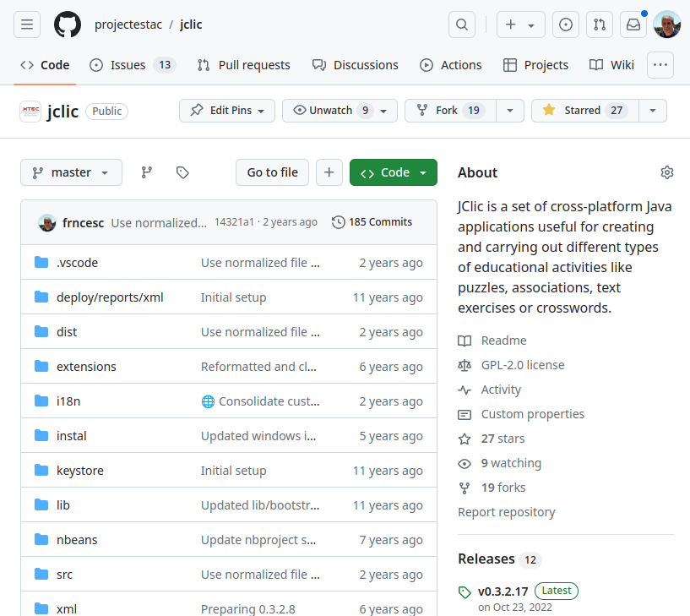
Task: Open the green Code dropdown
Action: (x=394, y=172)
